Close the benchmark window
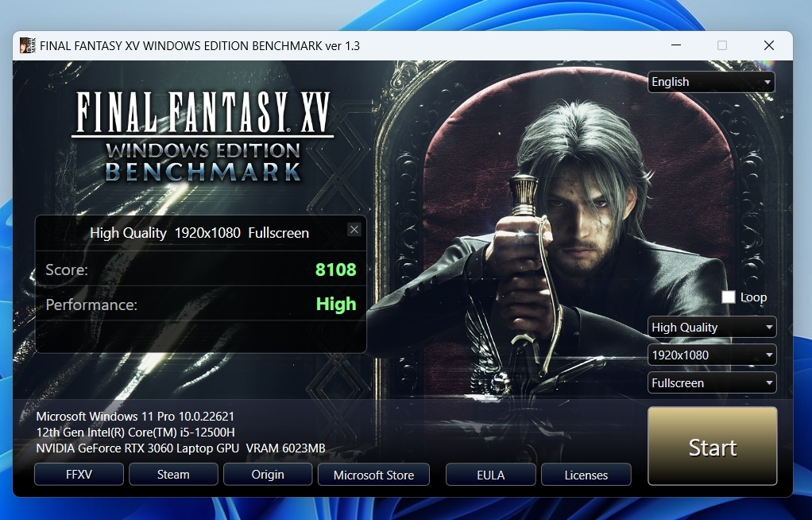 pos(768,45)
